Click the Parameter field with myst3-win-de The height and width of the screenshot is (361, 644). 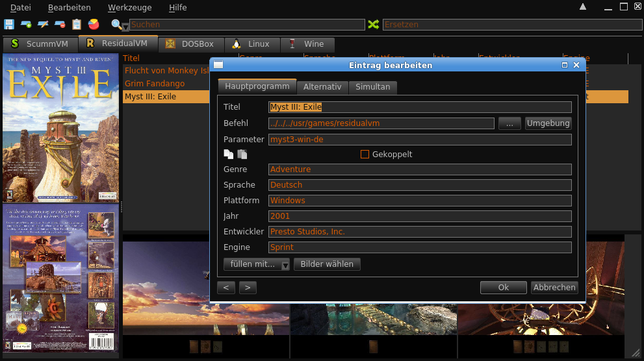(420, 140)
